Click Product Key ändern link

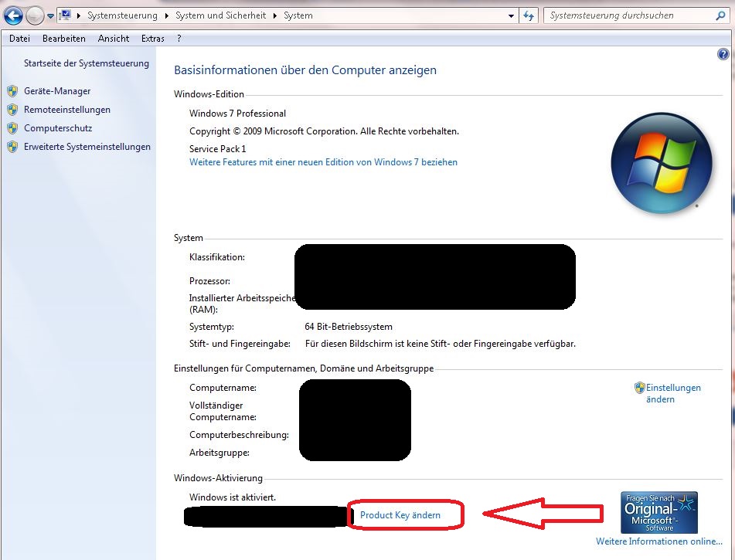(400, 515)
